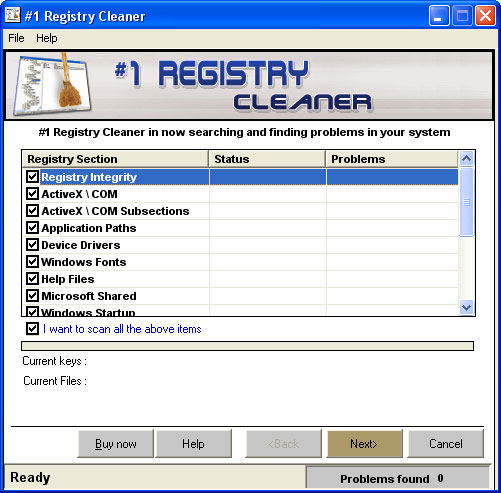Close the Registry Cleaner window
Image resolution: width=501 pixels, height=493 pixels.
coord(485,16)
